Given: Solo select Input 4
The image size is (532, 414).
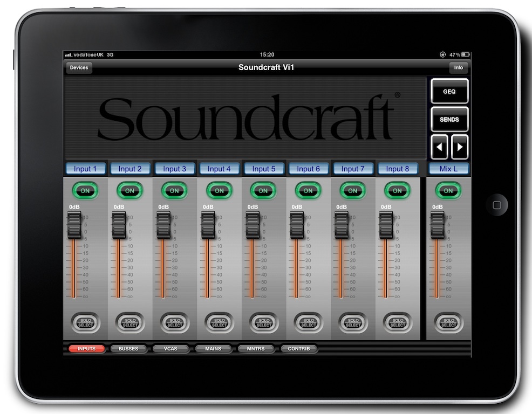Looking at the screenshot, I should [x=220, y=322].
